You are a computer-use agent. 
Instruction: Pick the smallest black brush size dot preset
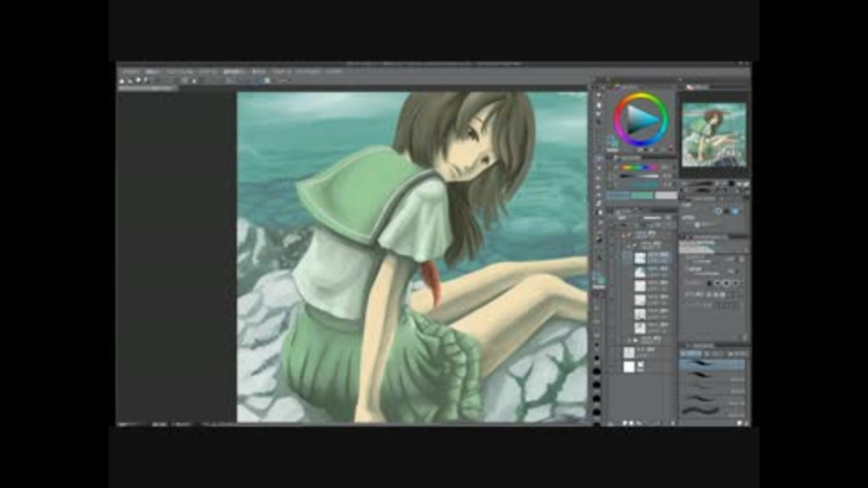pyautogui.click(x=597, y=344)
